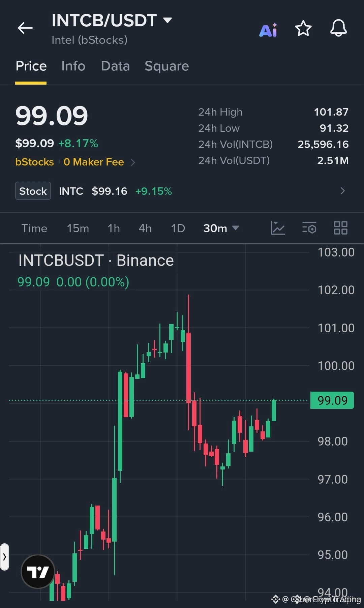Expand the side panel handle arrow

[x=4, y=557]
